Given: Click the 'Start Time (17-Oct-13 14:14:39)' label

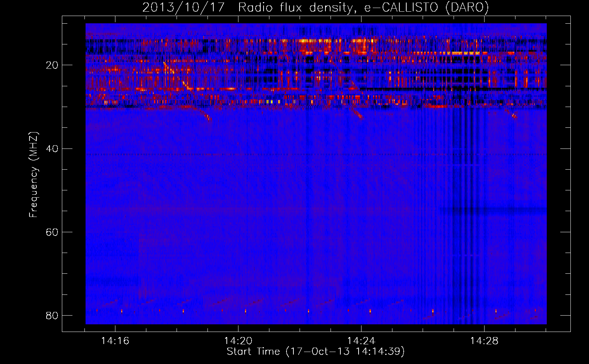Looking at the screenshot, I should 316,352.
